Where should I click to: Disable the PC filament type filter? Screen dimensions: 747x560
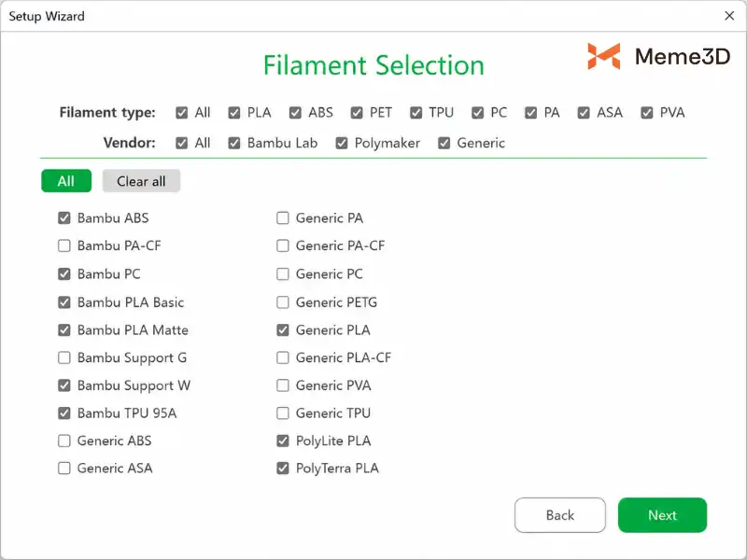(477, 112)
